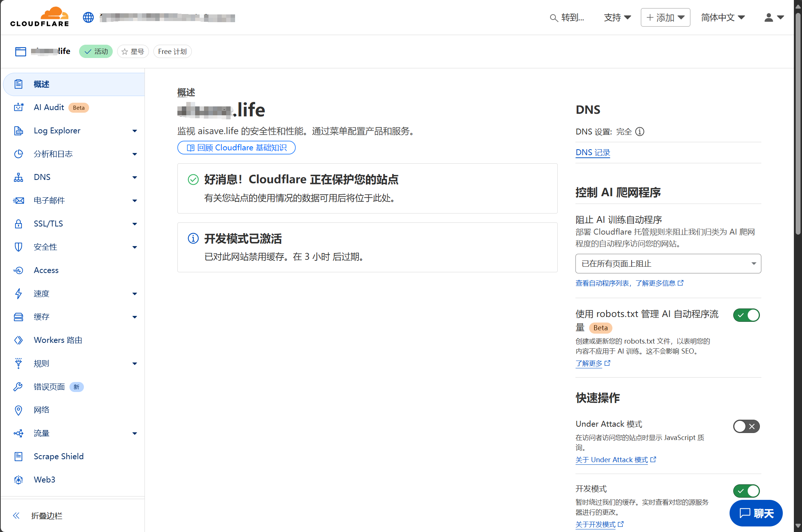Screen dimensions: 802x532
Task: Open the 聊天 chat button
Action: click(756, 513)
